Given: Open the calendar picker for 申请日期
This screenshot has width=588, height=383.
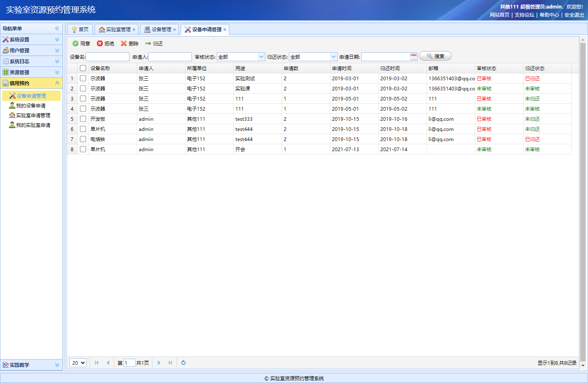Looking at the screenshot, I should pyautogui.click(x=413, y=57).
